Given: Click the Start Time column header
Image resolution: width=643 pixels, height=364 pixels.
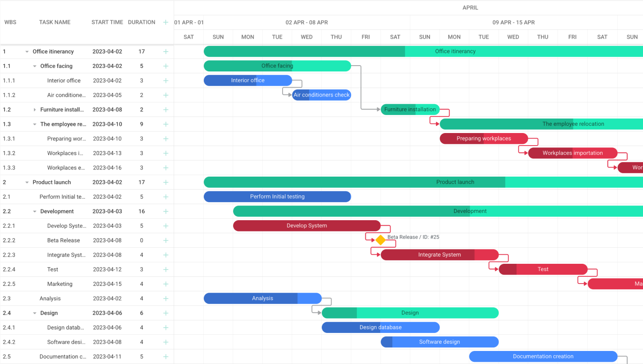Looking at the screenshot, I should pyautogui.click(x=107, y=22).
